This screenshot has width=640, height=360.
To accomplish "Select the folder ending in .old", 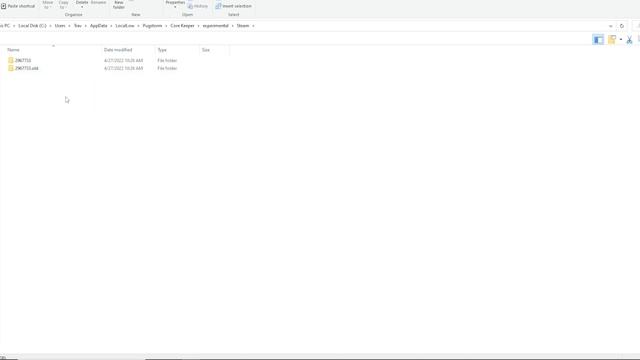I will [x=27, y=68].
